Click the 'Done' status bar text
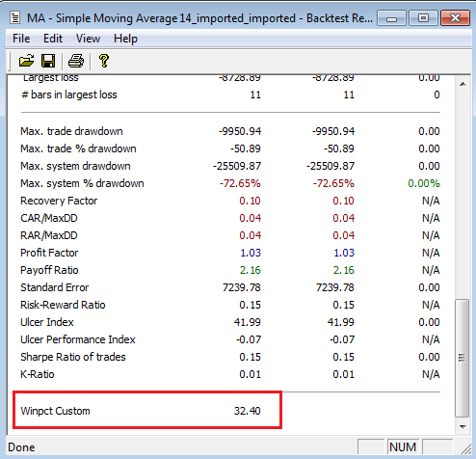The width and height of the screenshot is (476, 459). point(21,447)
